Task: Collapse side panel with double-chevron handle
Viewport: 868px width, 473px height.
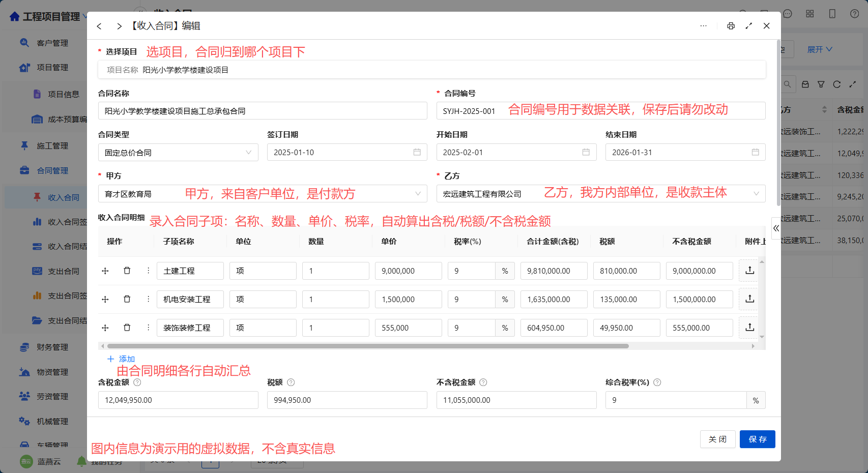Action: coord(776,228)
